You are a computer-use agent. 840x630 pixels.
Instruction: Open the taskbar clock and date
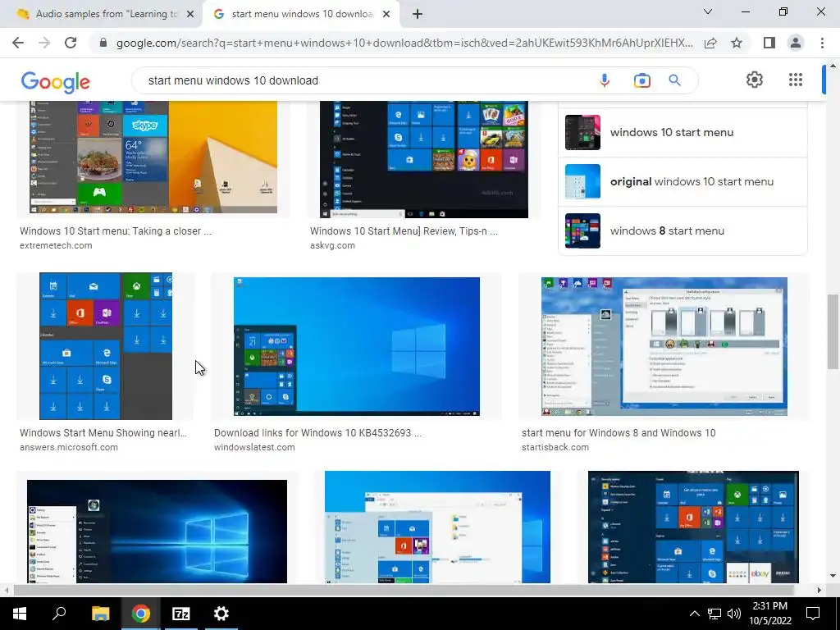coord(770,614)
